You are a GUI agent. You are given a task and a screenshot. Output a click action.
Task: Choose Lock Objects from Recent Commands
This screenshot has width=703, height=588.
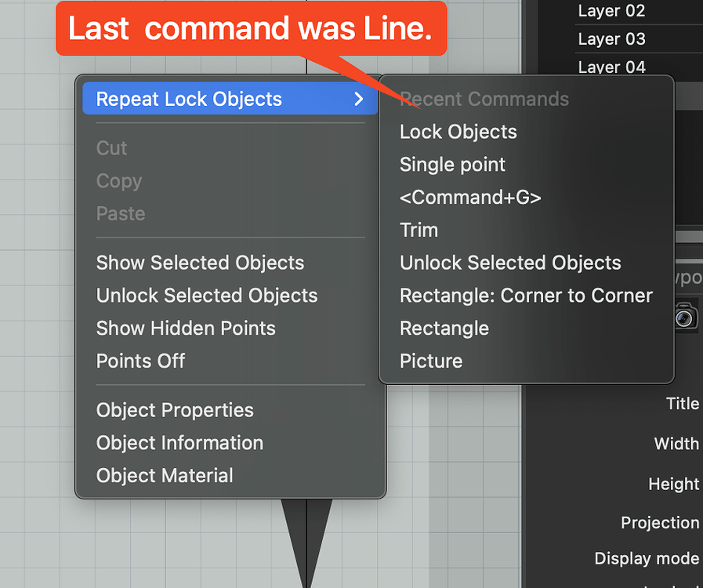(x=458, y=132)
